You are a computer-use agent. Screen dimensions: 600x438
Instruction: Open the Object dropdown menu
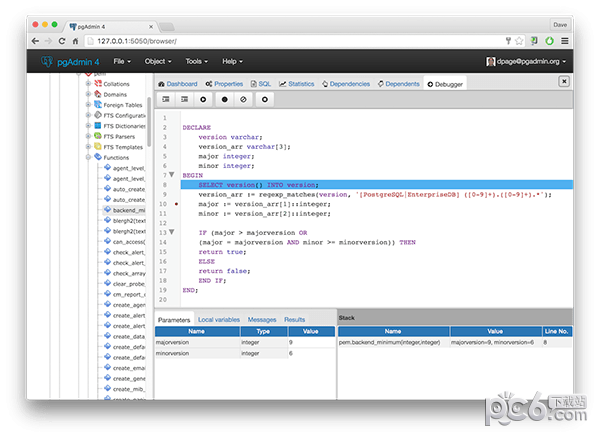(x=158, y=61)
